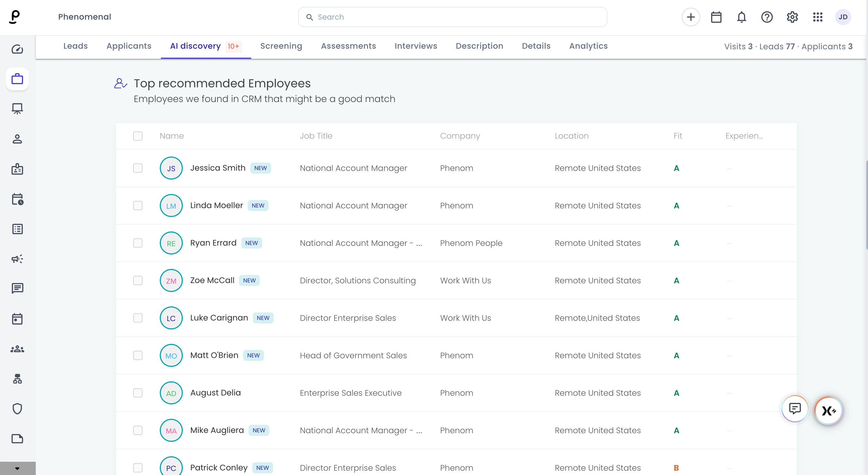This screenshot has height=475, width=868.
Task: Open the Analytics tab
Action: [588, 46]
